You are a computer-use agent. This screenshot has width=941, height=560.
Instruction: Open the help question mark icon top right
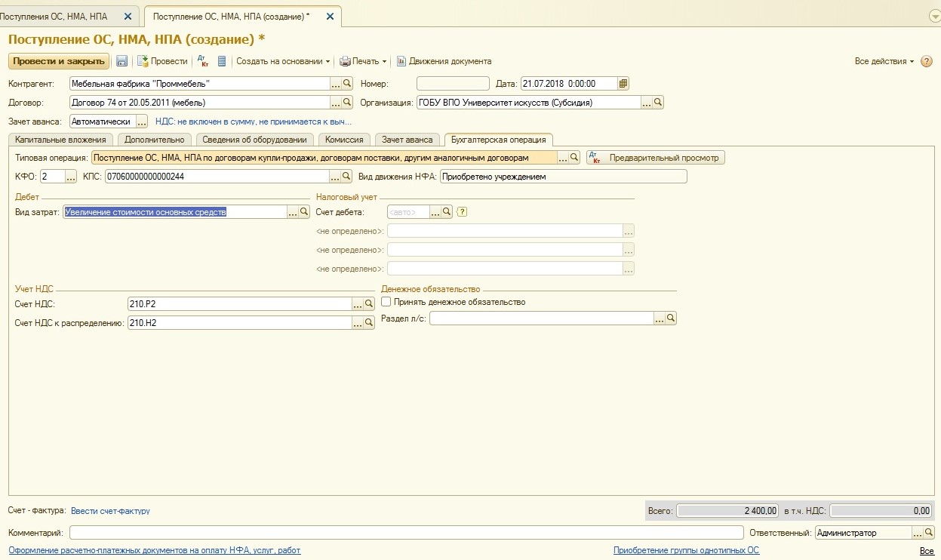(927, 61)
